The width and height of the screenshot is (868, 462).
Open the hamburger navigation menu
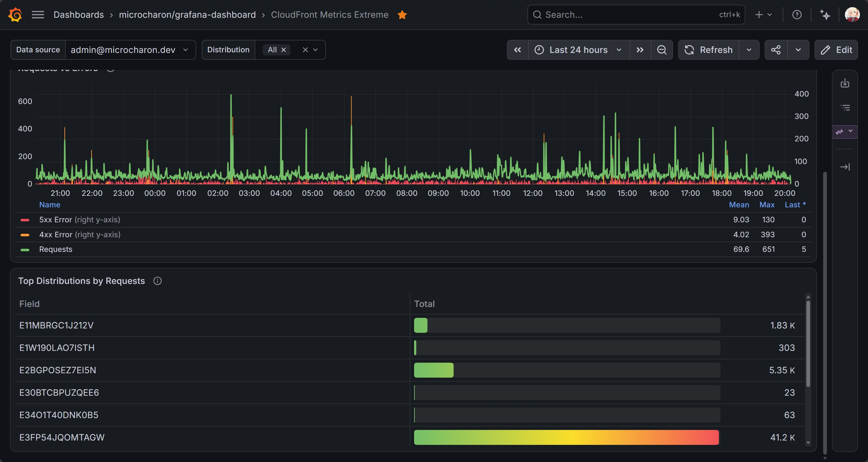(x=38, y=15)
